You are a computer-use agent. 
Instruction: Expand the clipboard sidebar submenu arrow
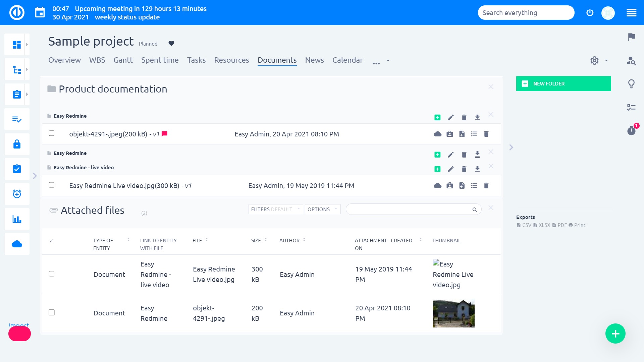click(27, 94)
